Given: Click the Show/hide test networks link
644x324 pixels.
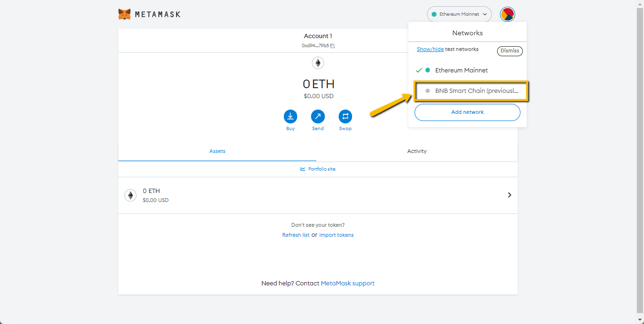Looking at the screenshot, I should [x=430, y=49].
